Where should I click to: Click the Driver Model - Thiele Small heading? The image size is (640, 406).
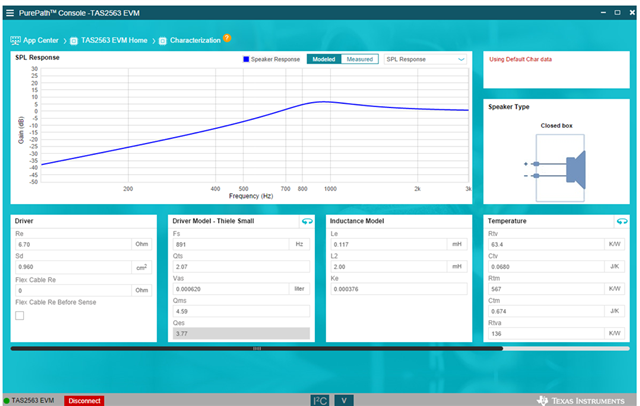pyautogui.click(x=213, y=221)
